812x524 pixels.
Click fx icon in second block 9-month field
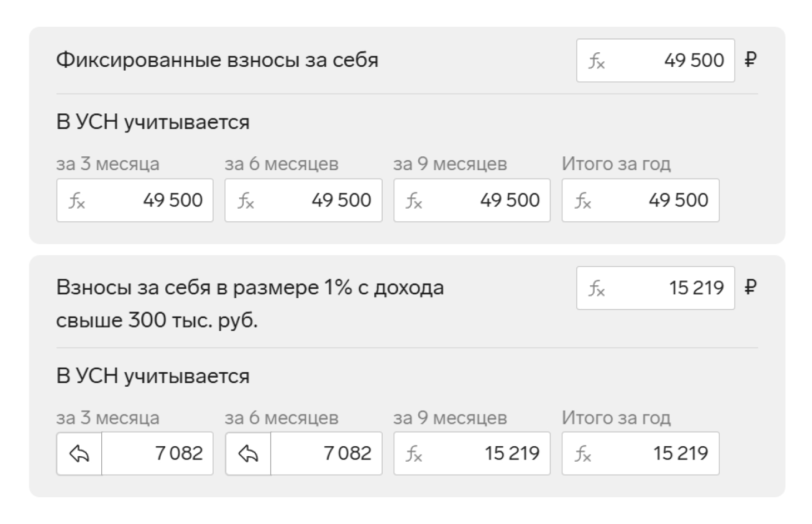[x=414, y=454]
